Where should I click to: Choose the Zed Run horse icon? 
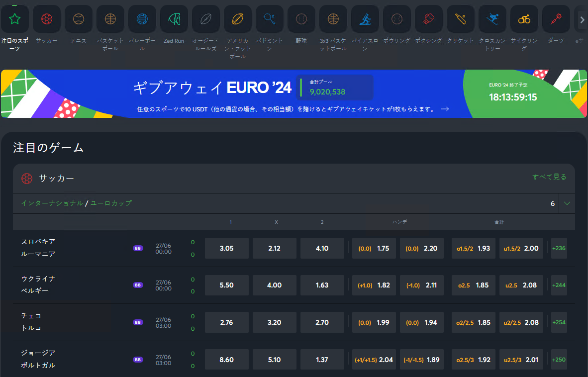coord(174,19)
